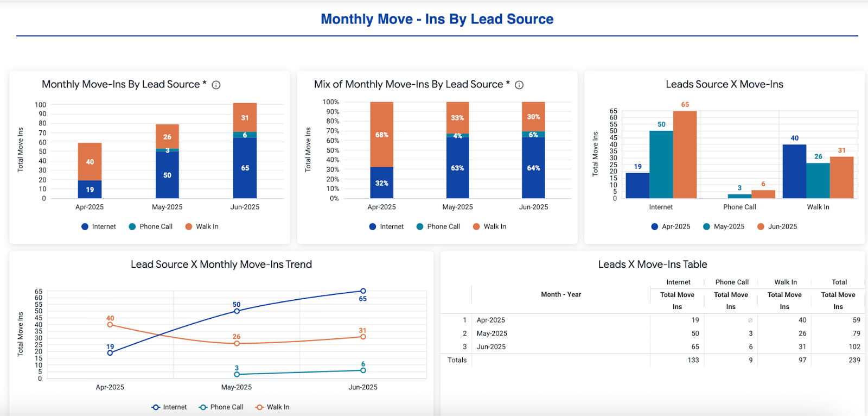Click info icon beside Mix of Monthly Move-Ins title
The image size is (868, 416).
click(x=519, y=85)
